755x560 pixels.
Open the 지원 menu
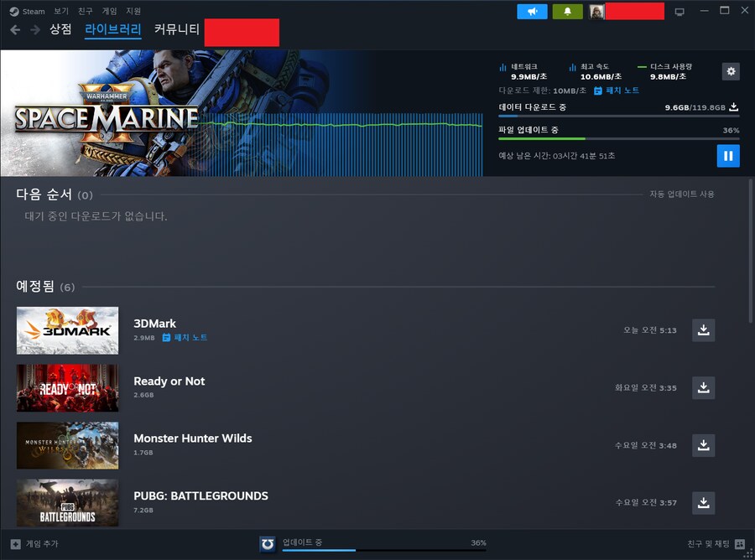tap(133, 11)
